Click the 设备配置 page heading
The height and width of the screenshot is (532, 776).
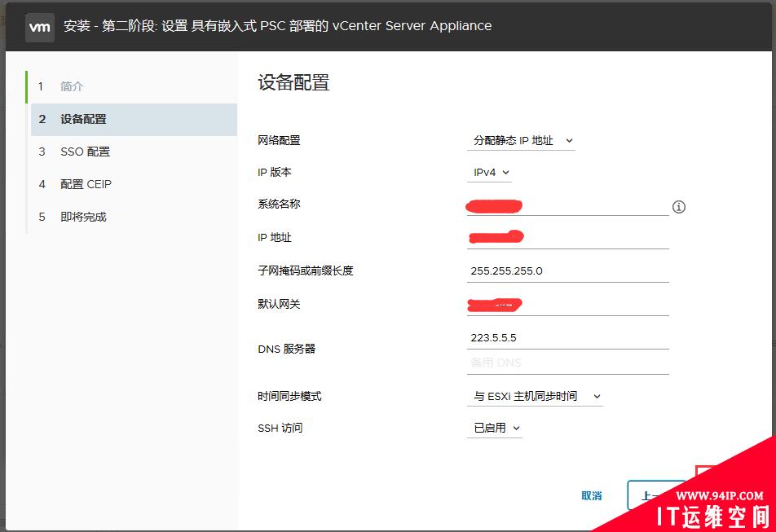click(x=293, y=82)
